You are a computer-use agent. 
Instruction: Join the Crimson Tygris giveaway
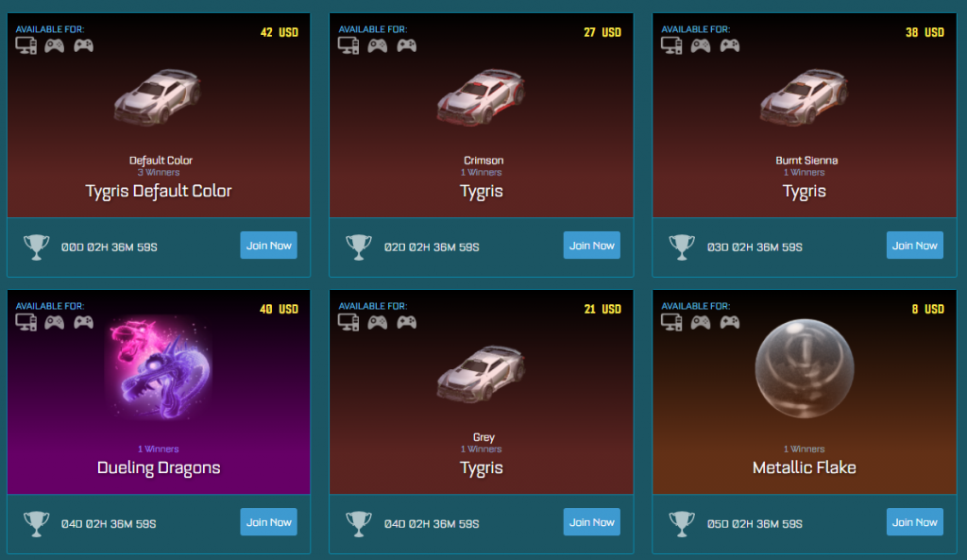[591, 246]
